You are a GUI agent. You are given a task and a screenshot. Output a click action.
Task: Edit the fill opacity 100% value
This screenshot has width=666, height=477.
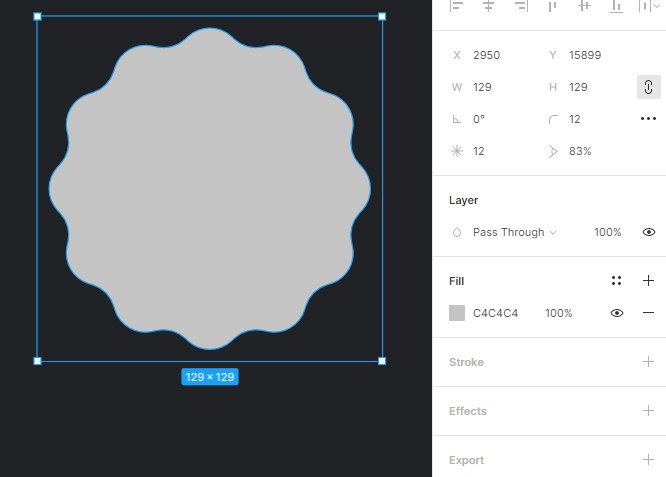559,313
